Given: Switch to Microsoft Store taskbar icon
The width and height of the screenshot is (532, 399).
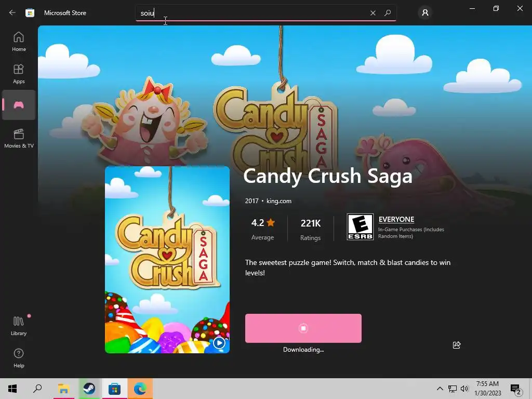Looking at the screenshot, I should click(114, 389).
